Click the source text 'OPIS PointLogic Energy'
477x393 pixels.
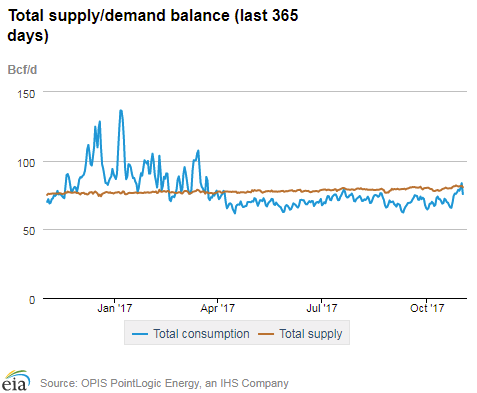point(140,383)
